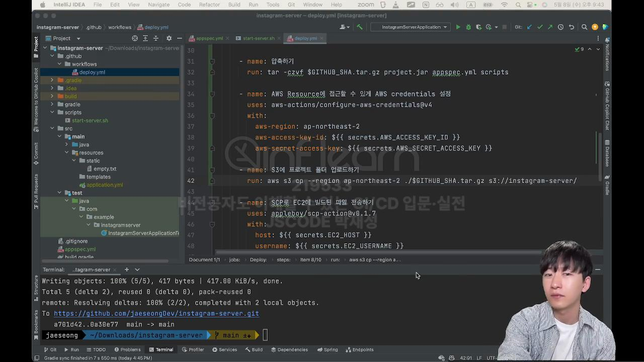Image resolution: width=644 pixels, height=362 pixels.
Task: Open the Navigate menu
Action: (158, 5)
